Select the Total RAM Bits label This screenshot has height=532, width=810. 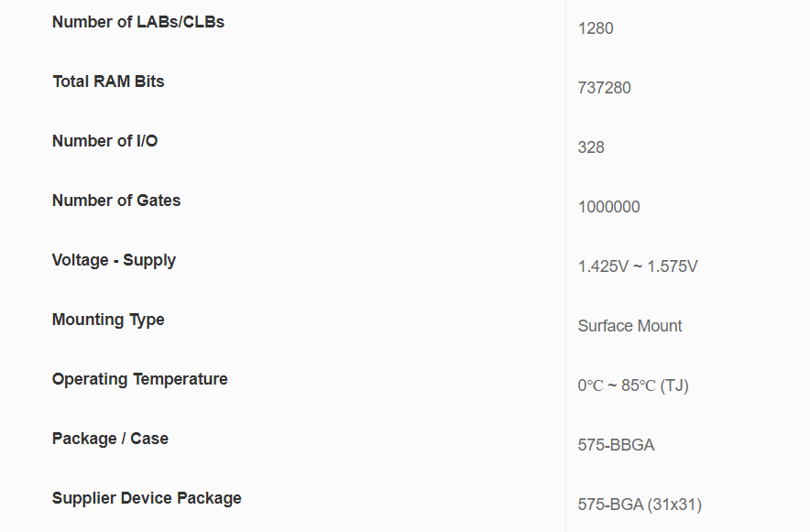pyautogui.click(x=108, y=81)
